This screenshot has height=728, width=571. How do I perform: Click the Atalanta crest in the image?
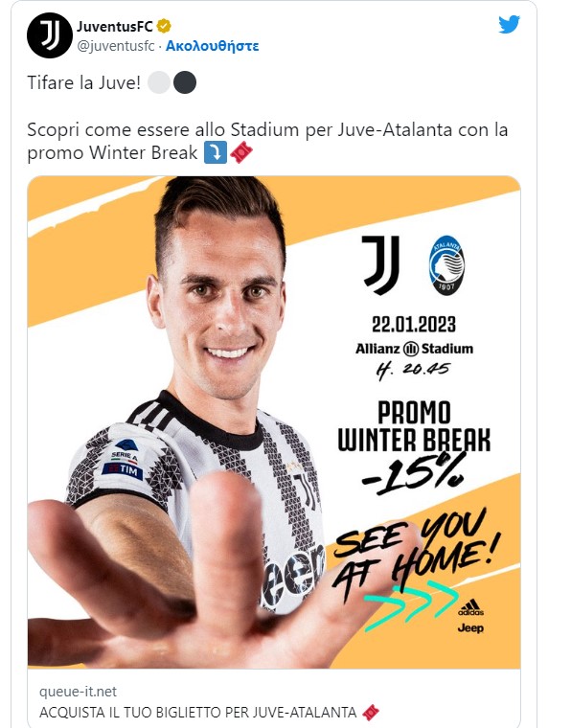446,265
